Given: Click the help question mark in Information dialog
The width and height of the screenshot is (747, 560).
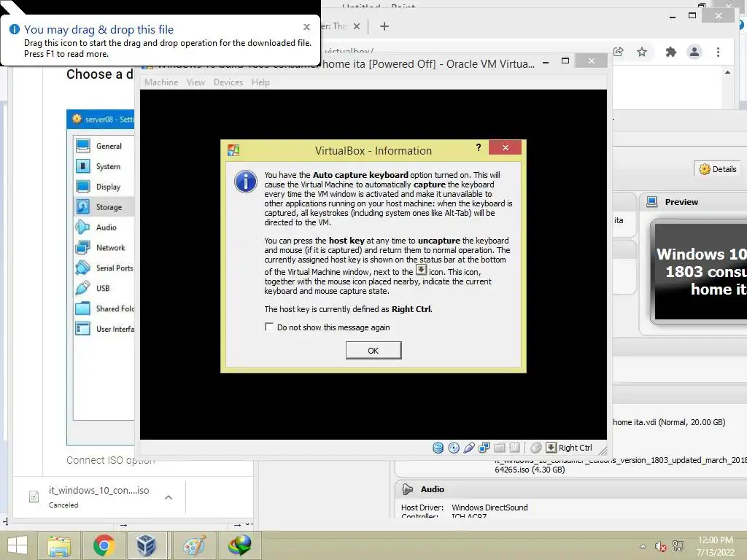Looking at the screenshot, I should pos(479,147).
